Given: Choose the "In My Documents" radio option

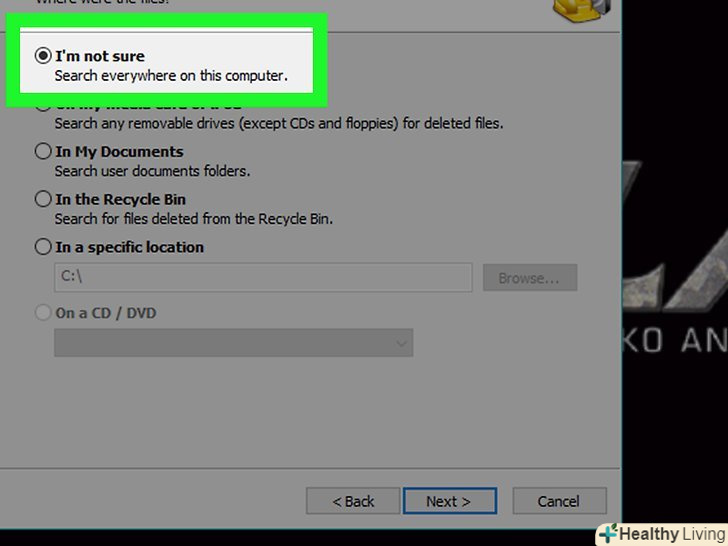Looking at the screenshot, I should (43, 151).
